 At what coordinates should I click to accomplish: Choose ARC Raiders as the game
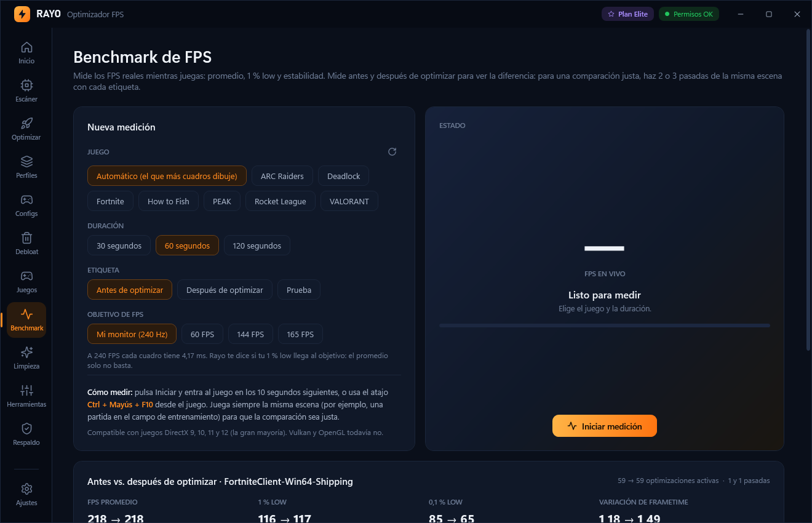282,176
